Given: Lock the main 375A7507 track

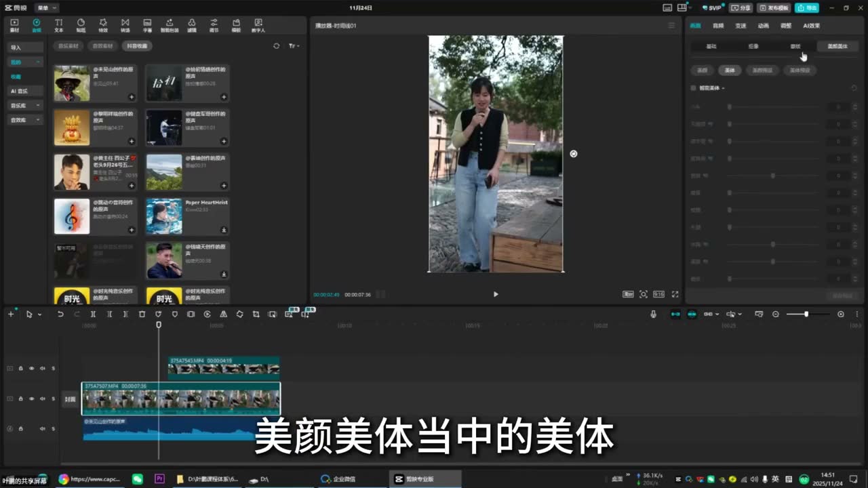Looking at the screenshot, I should tap(20, 399).
